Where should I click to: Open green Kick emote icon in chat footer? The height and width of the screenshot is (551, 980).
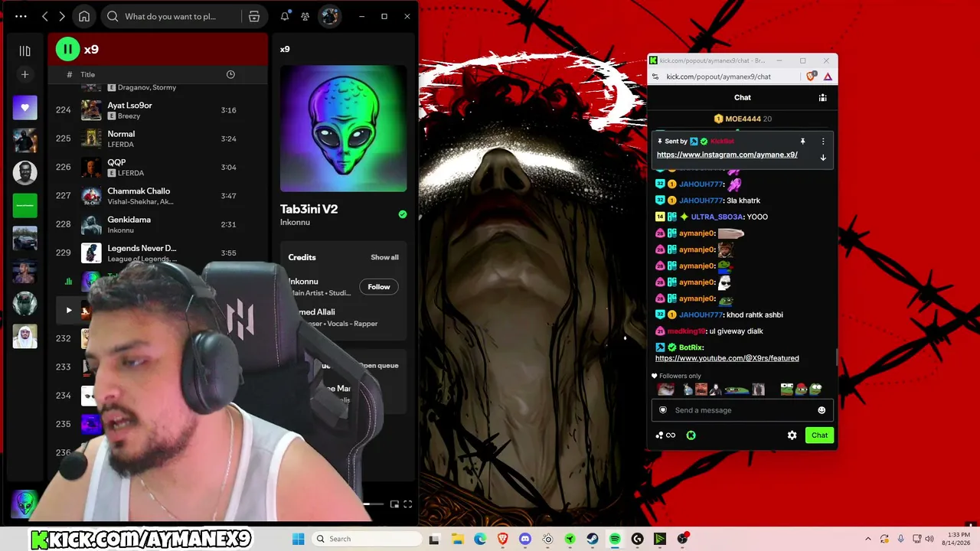691,435
